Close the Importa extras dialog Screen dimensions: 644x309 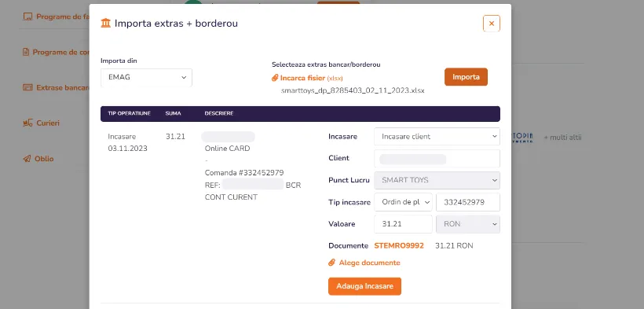coord(491,24)
